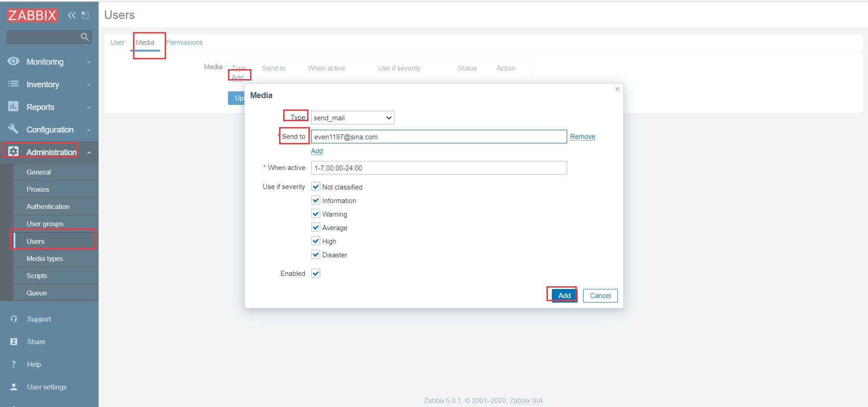Click the Help question mark icon
The image size is (868, 407).
[x=14, y=364]
